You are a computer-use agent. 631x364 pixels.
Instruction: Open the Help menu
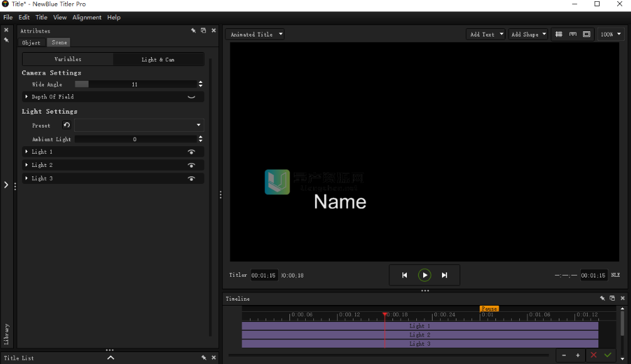pyautogui.click(x=114, y=18)
